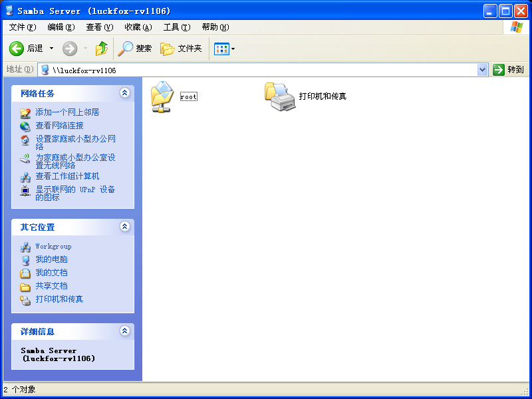This screenshot has height=399, width=532.
Task: Click the 我的电脑 computer icon
Action: 25,261
